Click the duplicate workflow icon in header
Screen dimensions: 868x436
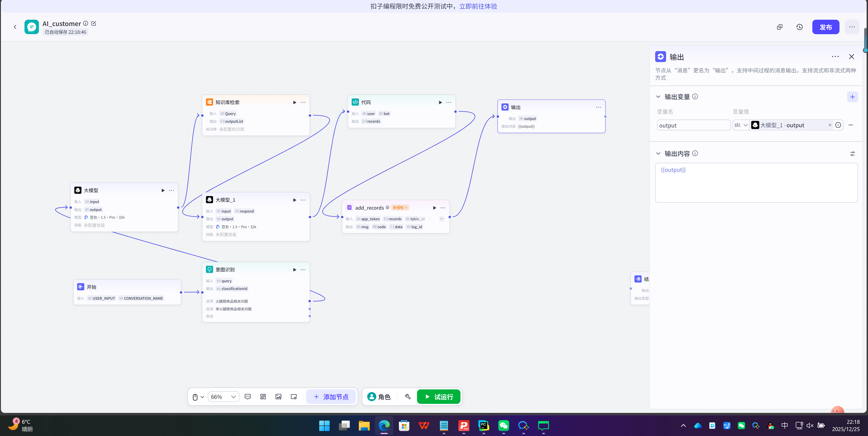(x=779, y=27)
